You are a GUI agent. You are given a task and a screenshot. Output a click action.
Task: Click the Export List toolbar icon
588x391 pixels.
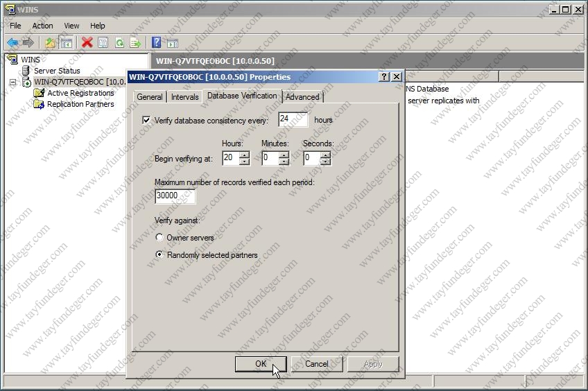pyautogui.click(x=135, y=43)
